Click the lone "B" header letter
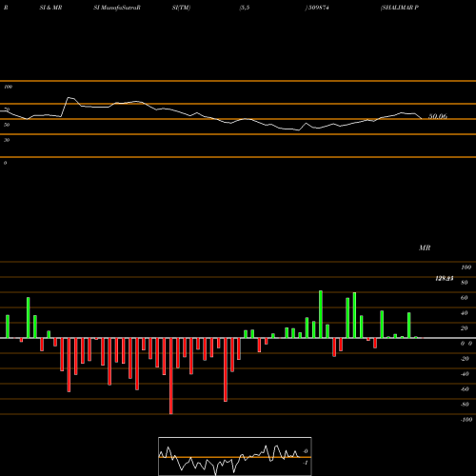This screenshot has width=476, height=476. click(x=6, y=8)
